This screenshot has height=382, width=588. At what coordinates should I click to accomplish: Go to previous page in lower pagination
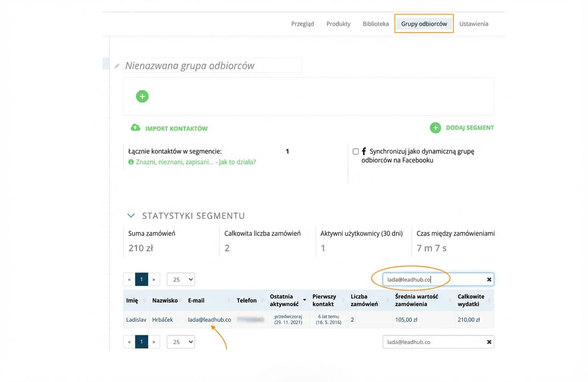pyautogui.click(x=130, y=342)
